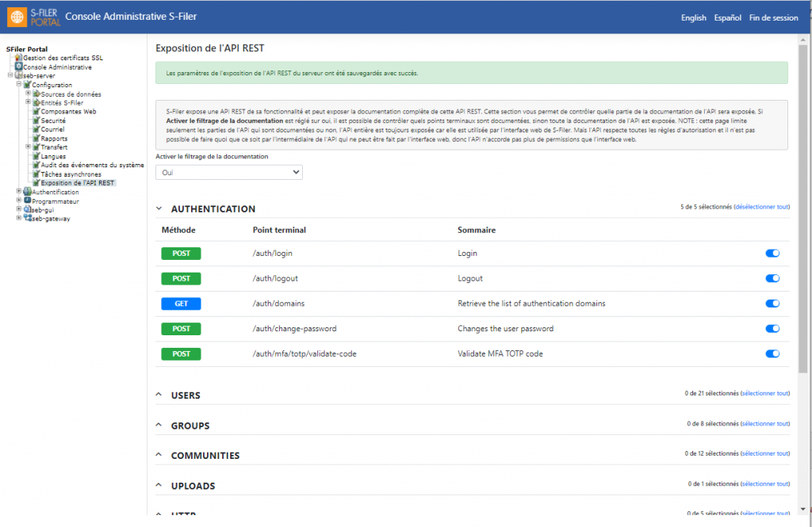This screenshot has height=527, width=812.
Task: Collapse the seb-server tree node
Action: [10, 75]
